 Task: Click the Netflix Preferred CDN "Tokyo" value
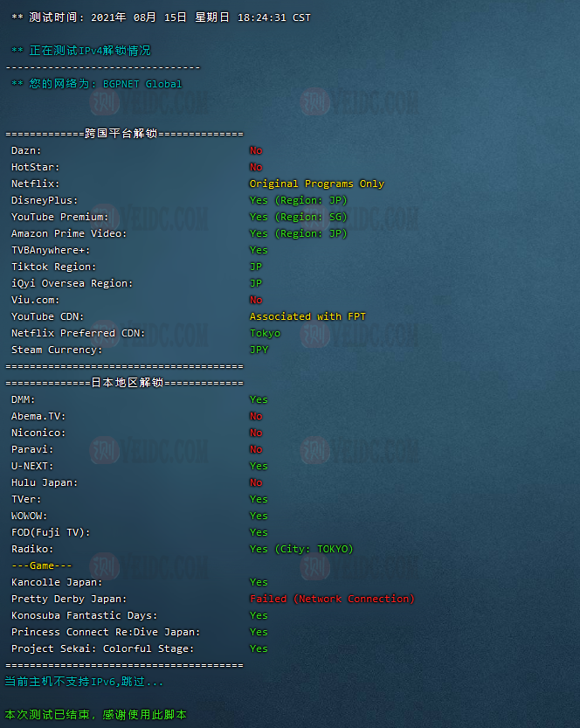pos(265,333)
